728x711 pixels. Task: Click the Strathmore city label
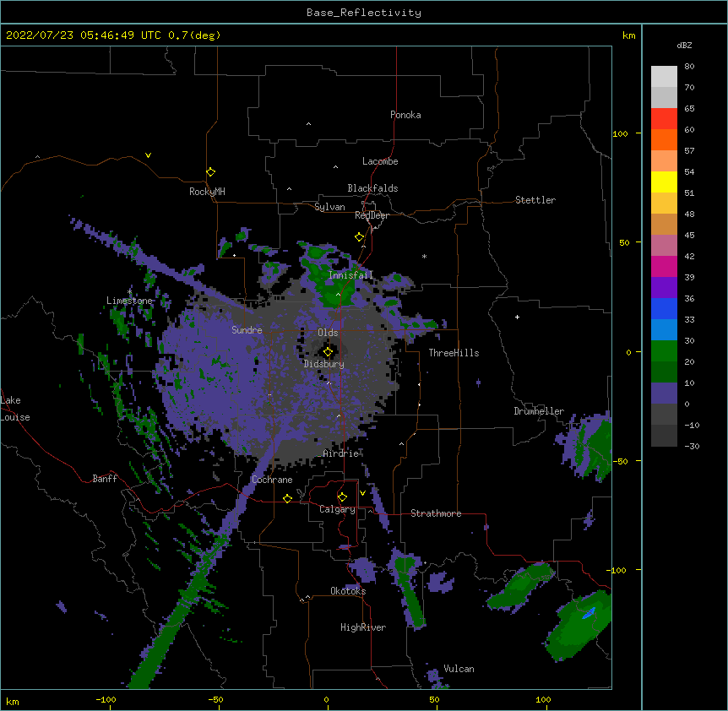click(x=436, y=513)
